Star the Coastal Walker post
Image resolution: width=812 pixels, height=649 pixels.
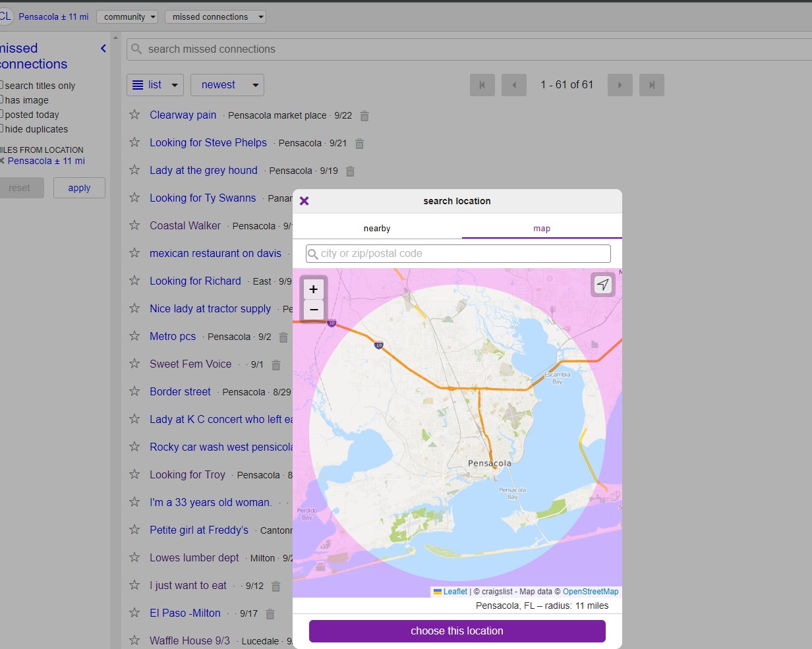[x=134, y=225]
